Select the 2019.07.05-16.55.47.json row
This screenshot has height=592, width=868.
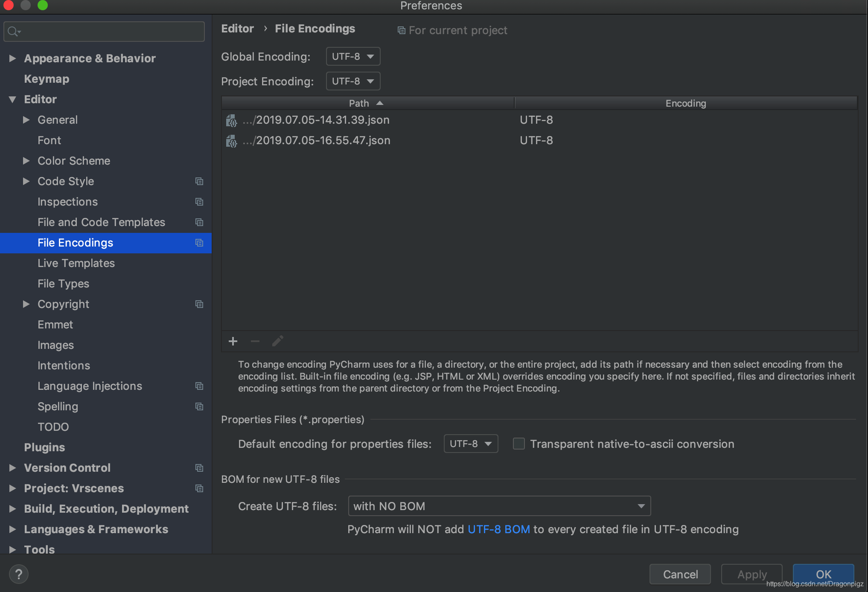pyautogui.click(x=539, y=140)
